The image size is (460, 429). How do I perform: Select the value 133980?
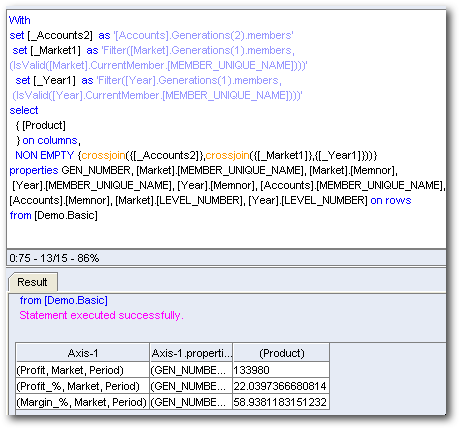(281, 370)
